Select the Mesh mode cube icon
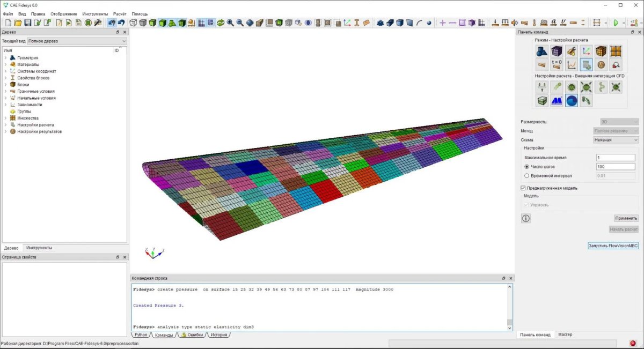Screen dimensions: 644x349 (x=557, y=51)
